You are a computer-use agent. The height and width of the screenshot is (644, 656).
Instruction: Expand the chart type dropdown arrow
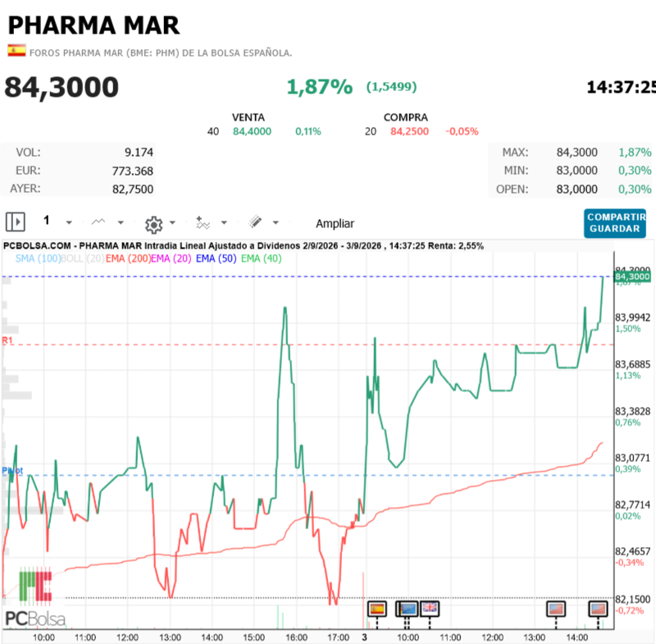(x=121, y=222)
